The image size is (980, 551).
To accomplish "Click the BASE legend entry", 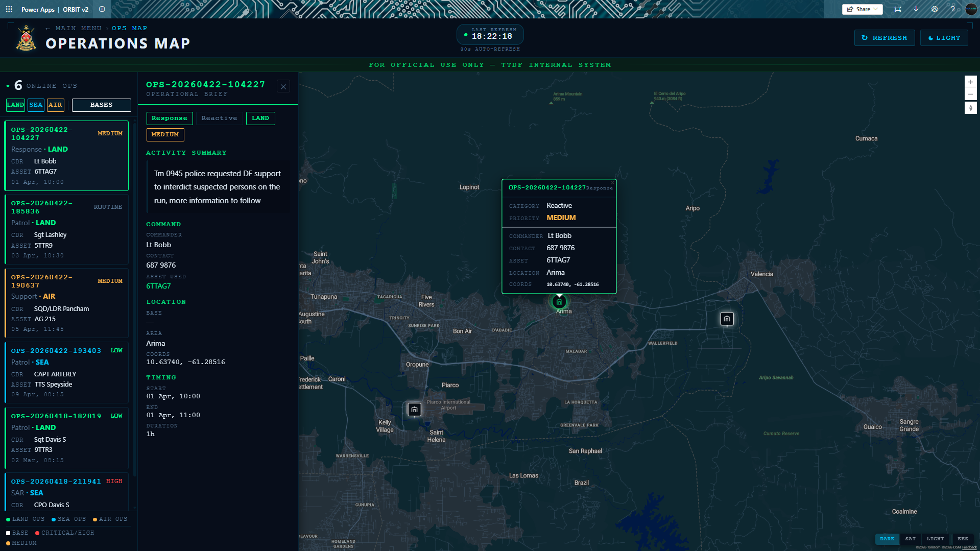I will pyautogui.click(x=17, y=533).
